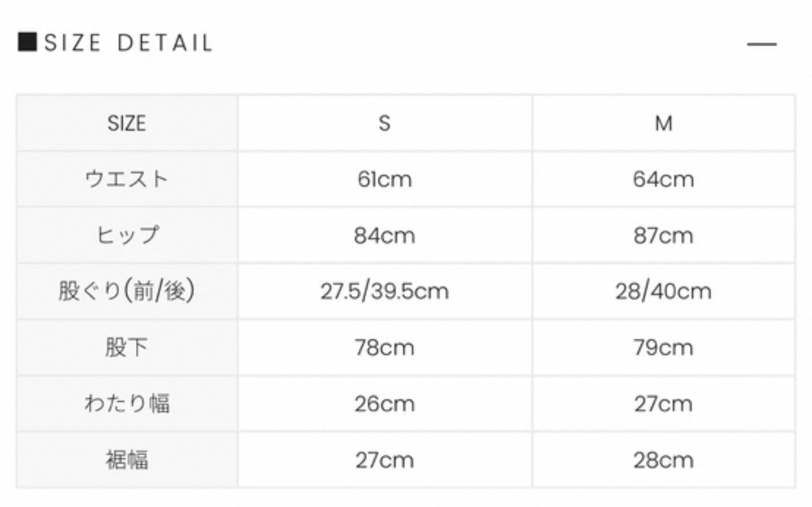
Task: Select the 84cm hip value
Action: click(x=385, y=236)
